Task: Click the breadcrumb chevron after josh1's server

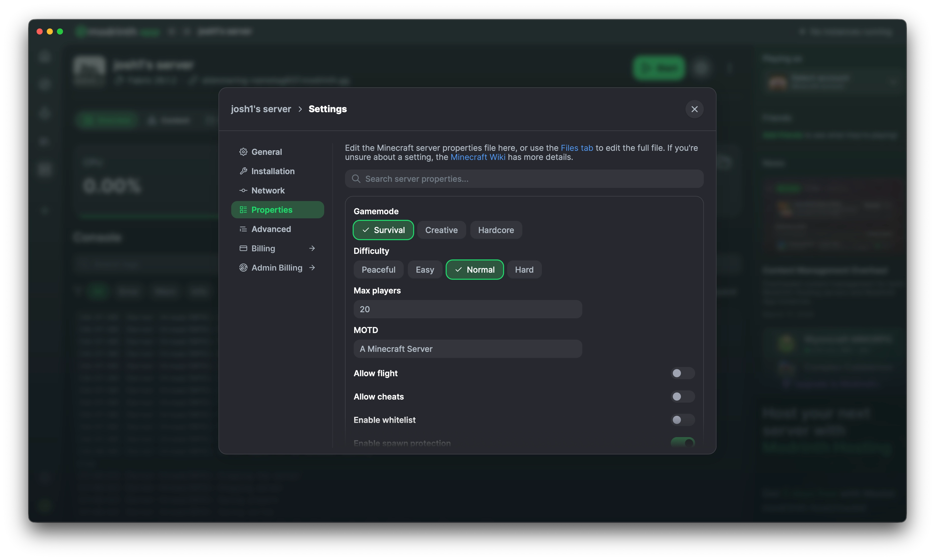Action: coord(300,109)
